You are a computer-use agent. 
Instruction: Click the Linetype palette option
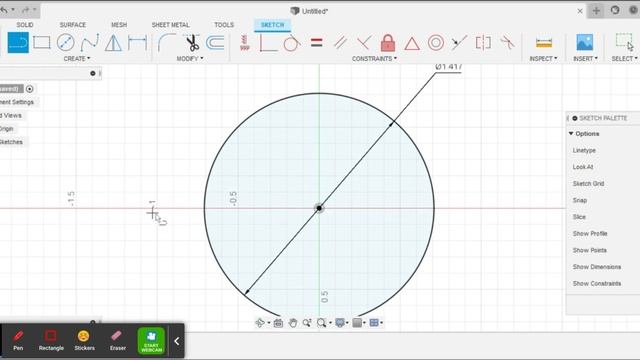coord(584,151)
